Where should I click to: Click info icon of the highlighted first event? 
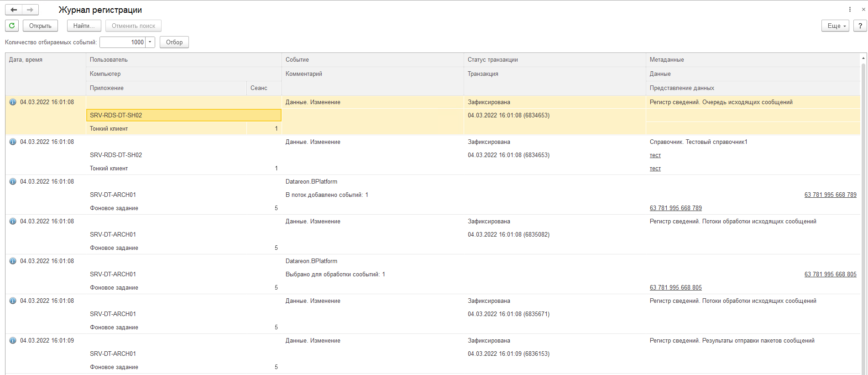coord(13,102)
